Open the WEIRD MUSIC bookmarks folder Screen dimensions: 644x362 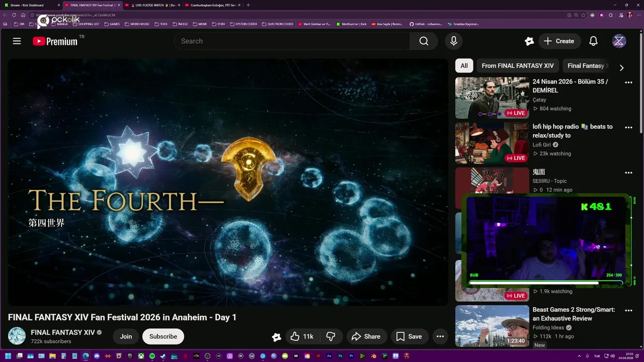tap(137, 24)
